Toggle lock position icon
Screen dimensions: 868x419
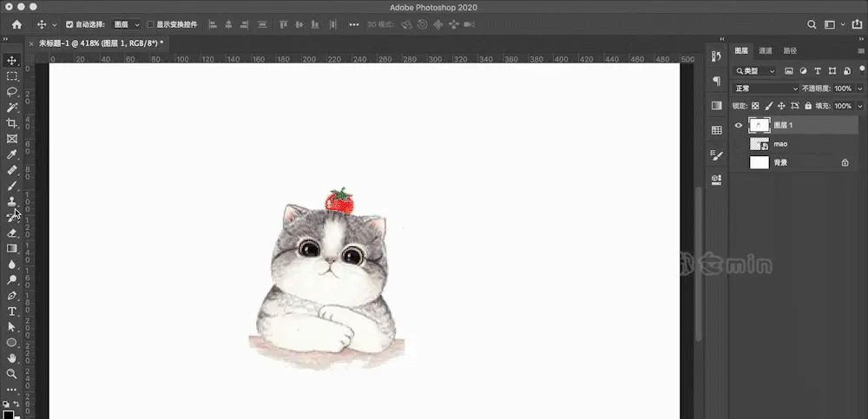[782, 106]
